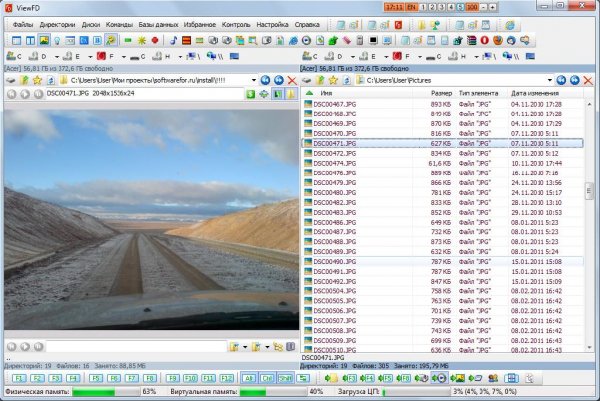Go forward in right panel history

click(x=574, y=80)
